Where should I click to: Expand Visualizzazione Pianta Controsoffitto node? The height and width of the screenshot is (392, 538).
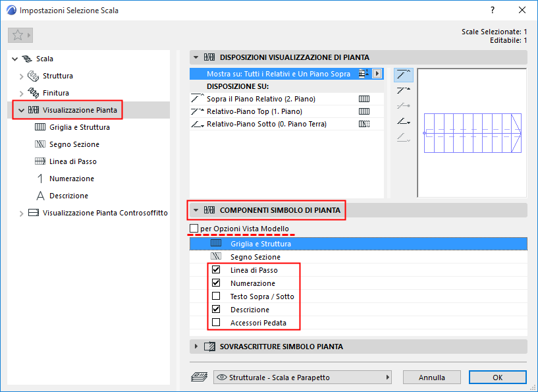(x=21, y=213)
